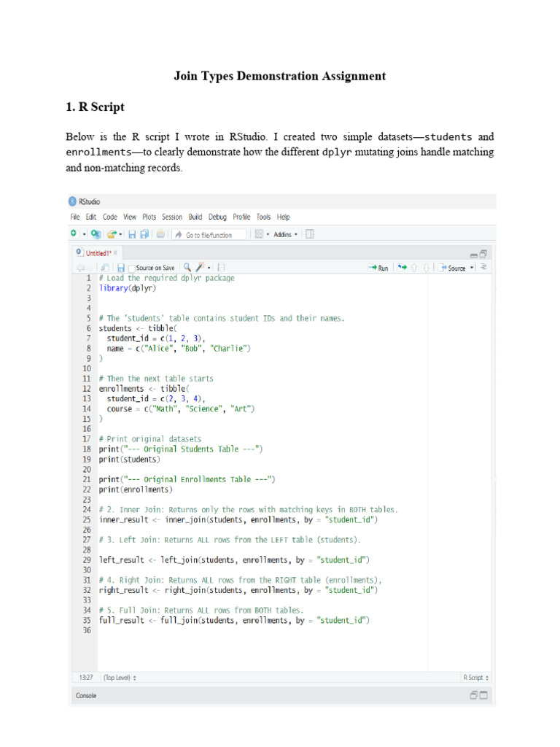Click the workspace panes grid icon
The height and width of the screenshot is (747, 560).
[x=259, y=234]
